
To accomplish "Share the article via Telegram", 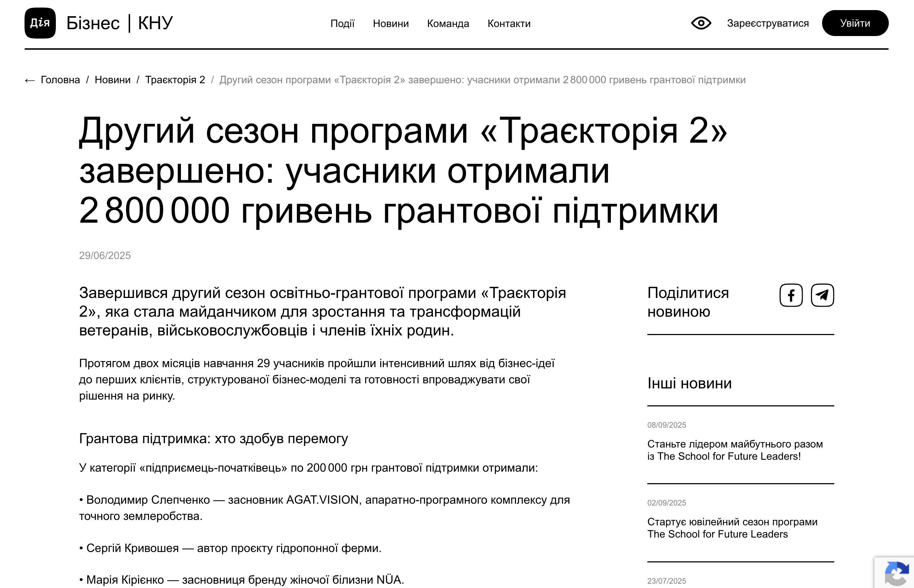I will pyautogui.click(x=822, y=295).
